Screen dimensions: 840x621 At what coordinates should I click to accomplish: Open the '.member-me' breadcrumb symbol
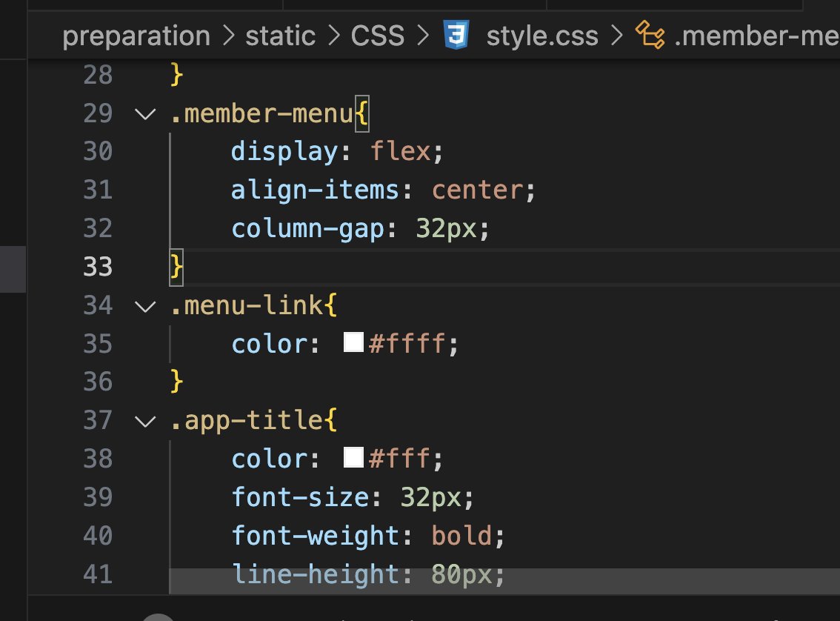point(756,36)
